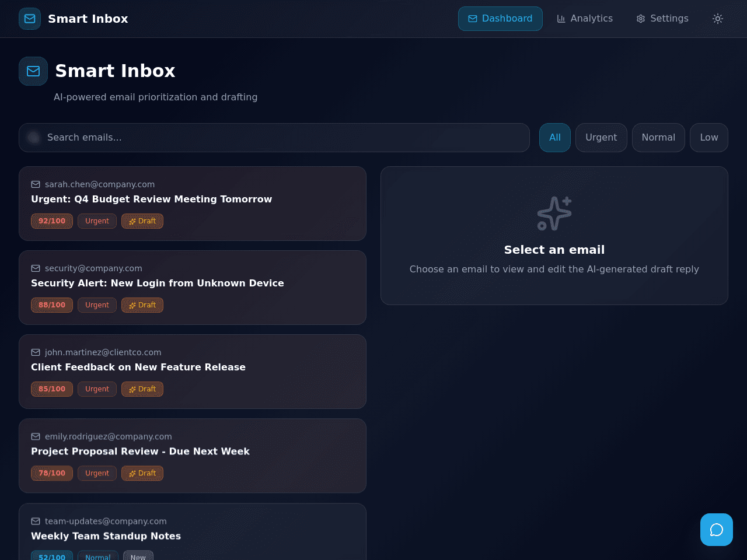The height and width of the screenshot is (560, 747).
Task: Click envelope icon next to sarah.chen@company.com
Action: (36, 184)
